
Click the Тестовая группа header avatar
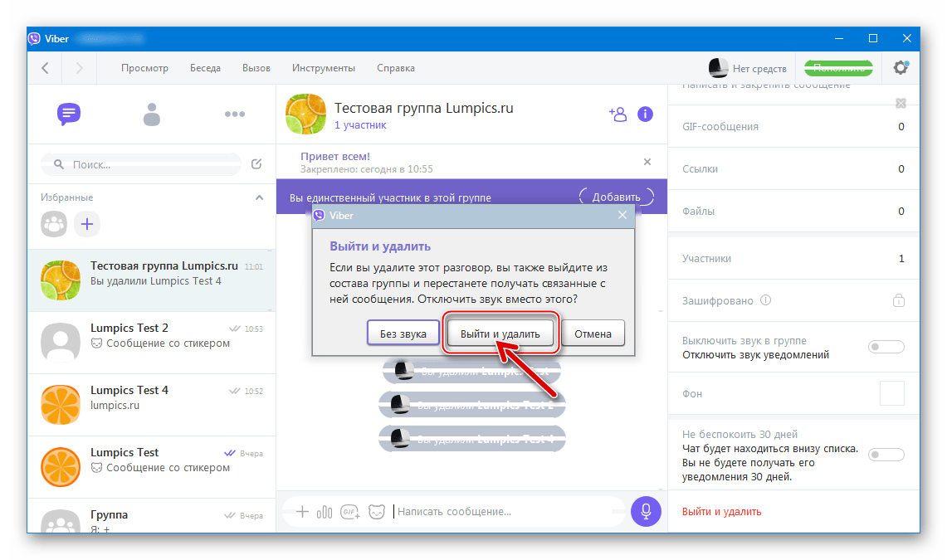(305, 114)
